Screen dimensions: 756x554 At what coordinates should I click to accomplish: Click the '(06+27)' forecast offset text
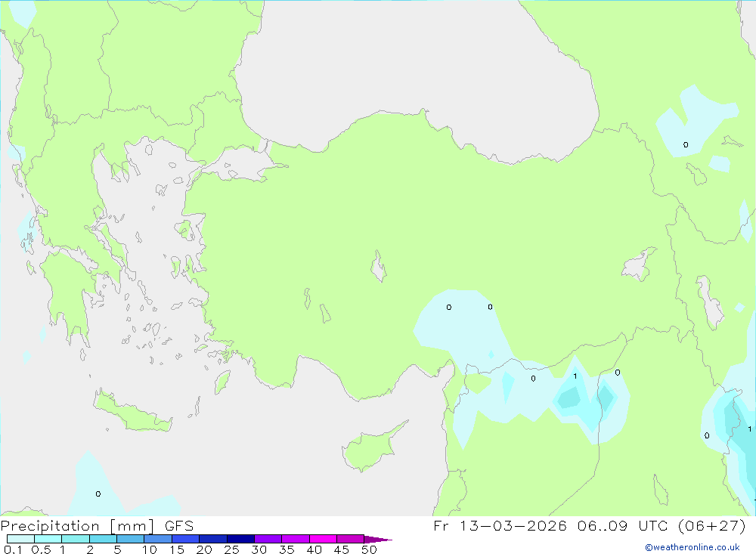pyautogui.click(x=711, y=525)
